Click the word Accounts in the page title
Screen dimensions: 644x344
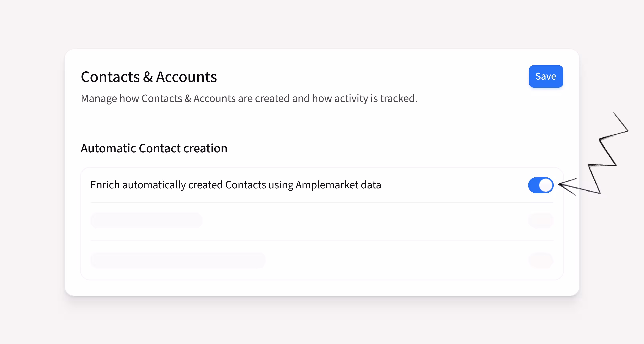(186, 77)
